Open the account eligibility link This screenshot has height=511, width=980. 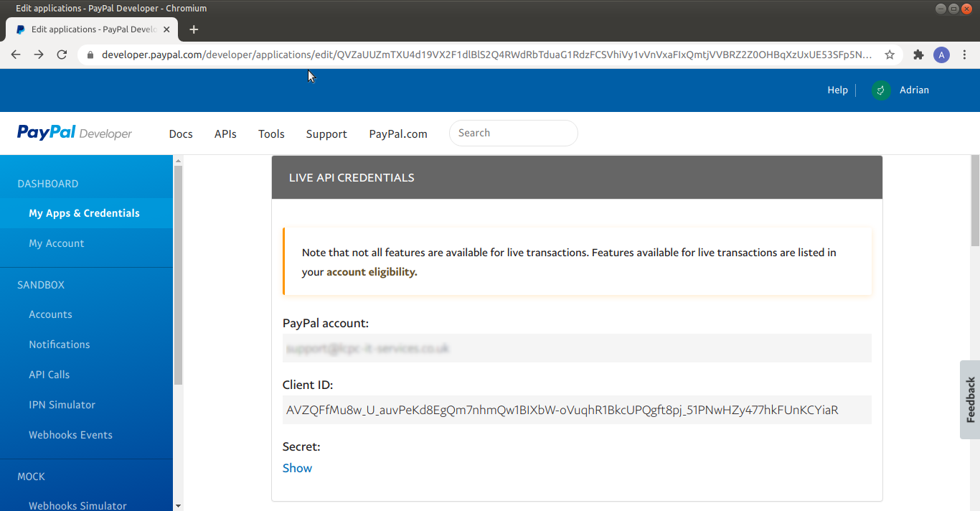pyautogui.click(x=372, y=272)
